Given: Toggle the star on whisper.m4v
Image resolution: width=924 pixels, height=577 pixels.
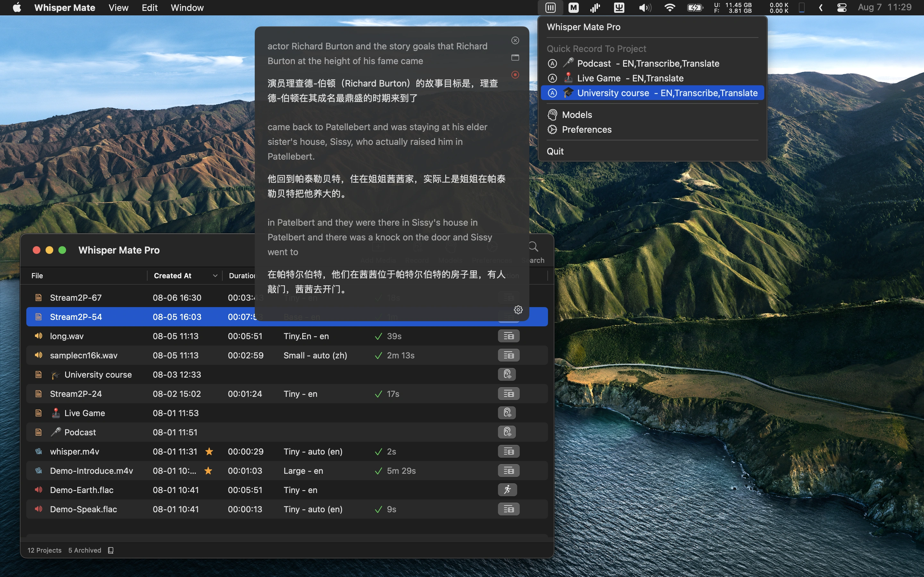Looking at the screenshot, I should [210, 451].
